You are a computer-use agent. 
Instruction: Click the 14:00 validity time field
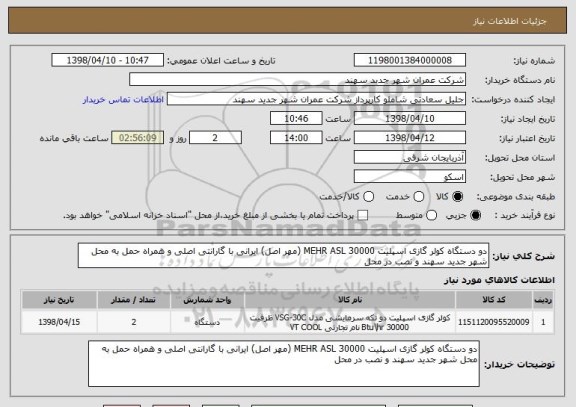(296, 138)
